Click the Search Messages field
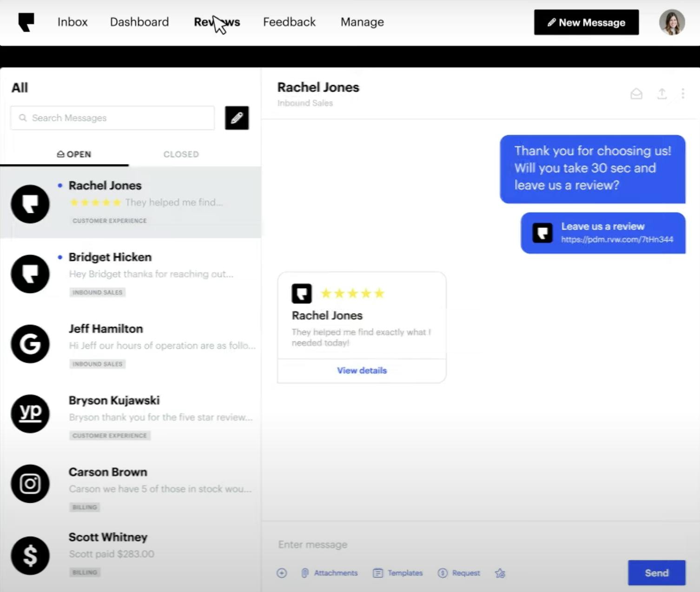 click(112, 118)
